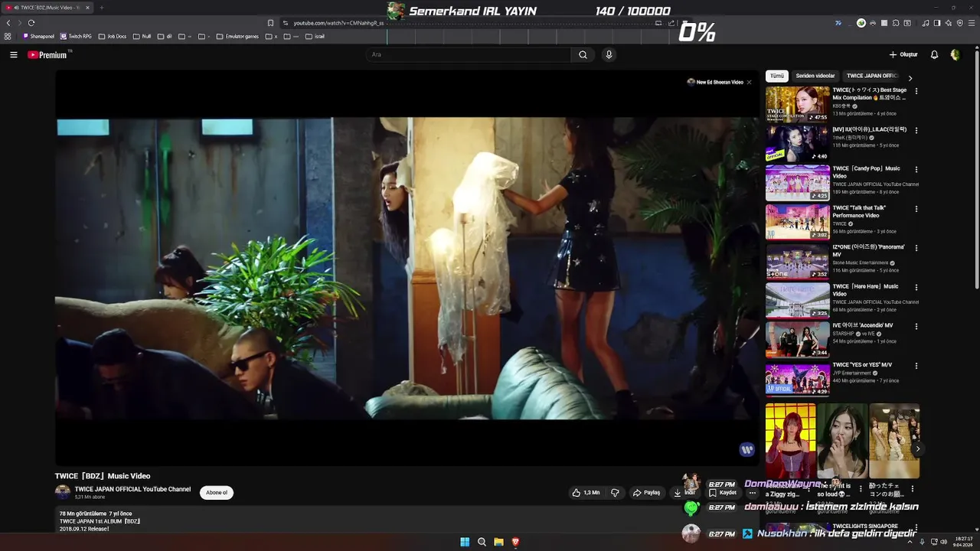Open the 'dil' bookmarks folder

tap(165, 36)
